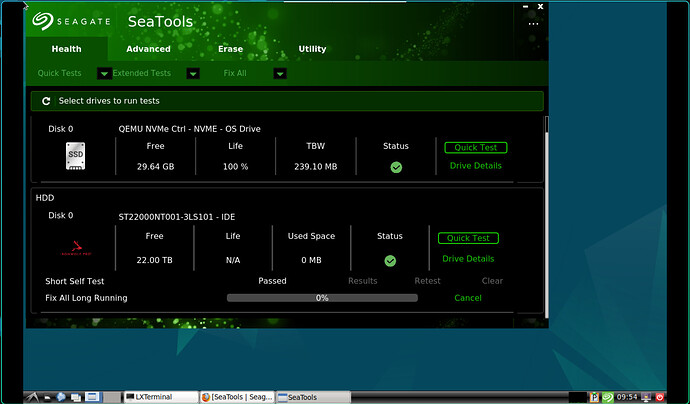Click the N/A life value
This screenshot has width=690, height=404.
coord(233,260)
